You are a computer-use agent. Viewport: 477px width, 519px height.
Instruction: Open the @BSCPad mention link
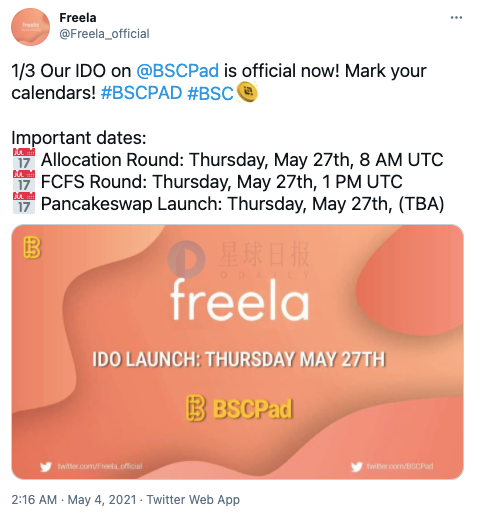point(177,71)
